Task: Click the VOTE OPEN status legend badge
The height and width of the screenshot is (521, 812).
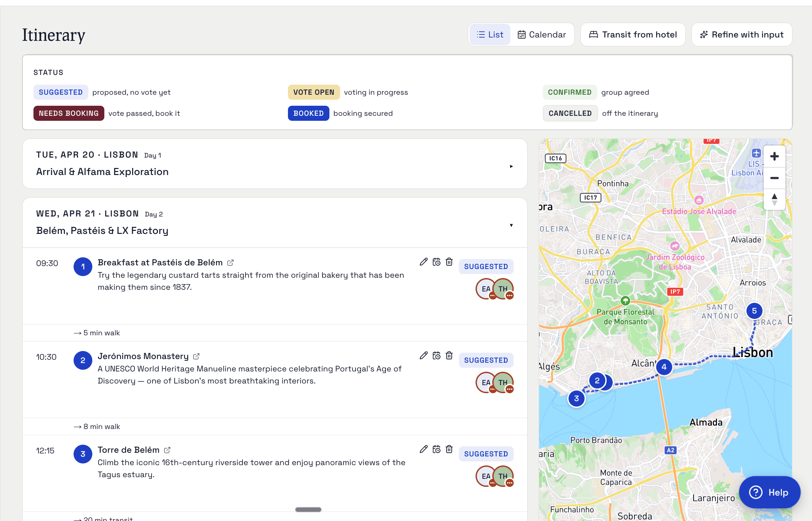Action: (314, 92)
